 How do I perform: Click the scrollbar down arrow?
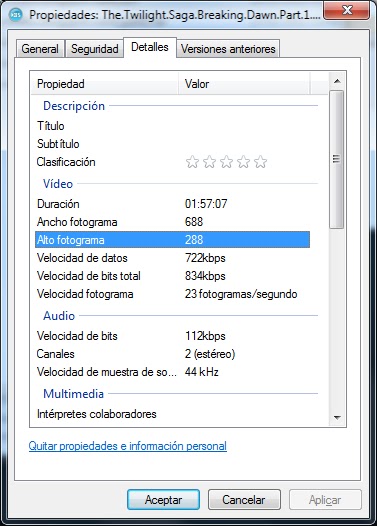point(337,418)
